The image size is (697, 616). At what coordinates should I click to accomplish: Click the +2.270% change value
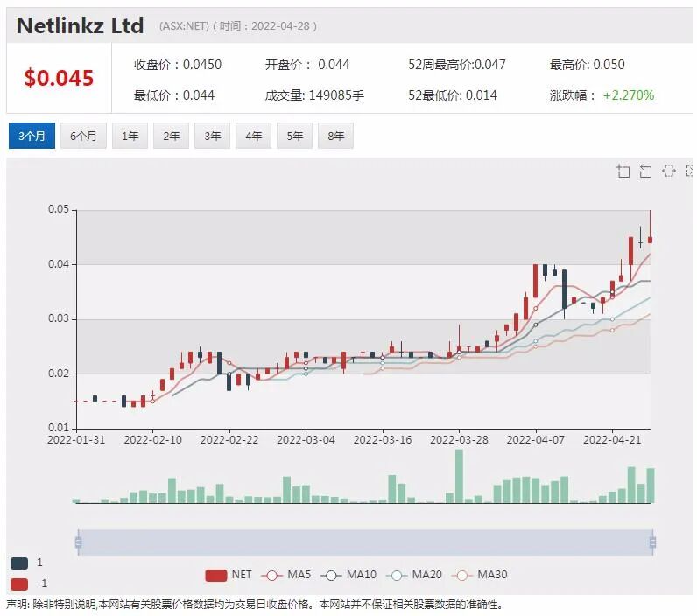629,95
